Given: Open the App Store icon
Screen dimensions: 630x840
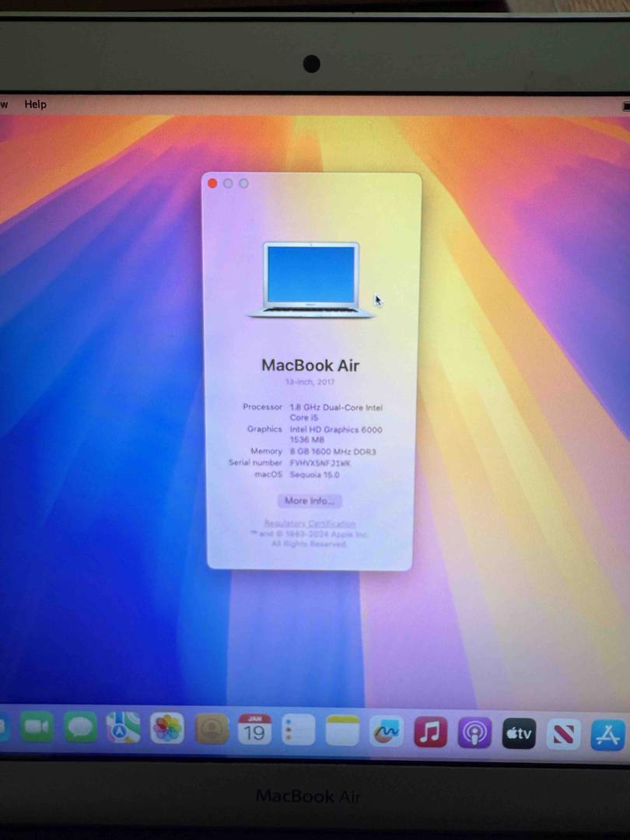Looking at the screenshot, I should coord(608,734).
